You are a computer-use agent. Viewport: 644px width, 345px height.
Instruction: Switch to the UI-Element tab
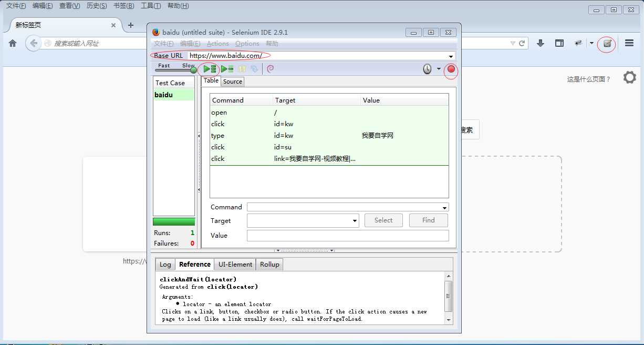click(x=235, y=265)
